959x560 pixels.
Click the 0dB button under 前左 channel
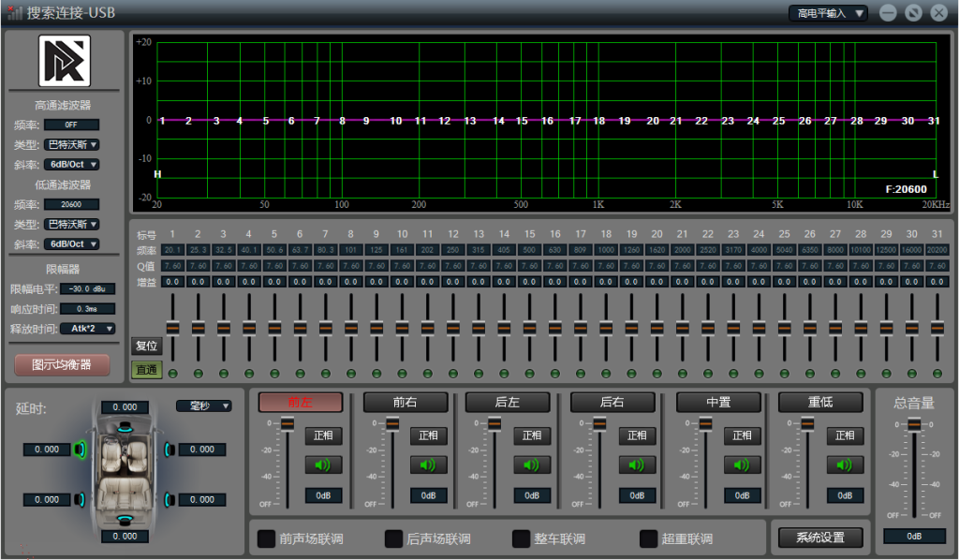pyautogui.click(x=323, y=495)
